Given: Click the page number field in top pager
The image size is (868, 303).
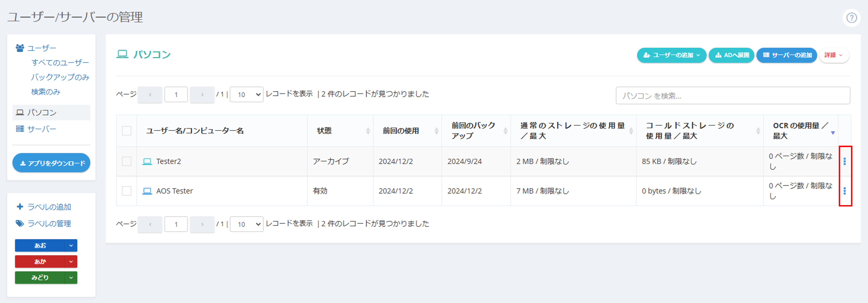Looking at the screenshot, I should [176, 95].
